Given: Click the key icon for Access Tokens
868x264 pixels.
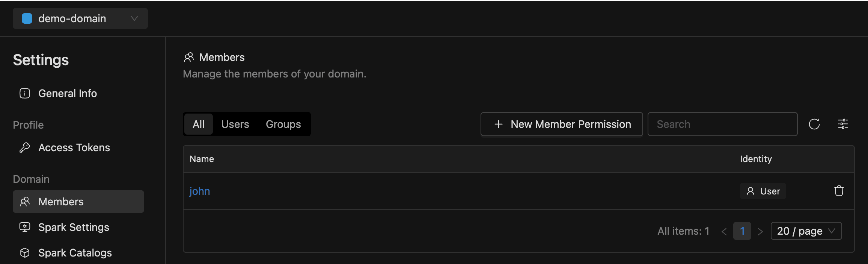Looking at the screenshot, I should [25, 147].
